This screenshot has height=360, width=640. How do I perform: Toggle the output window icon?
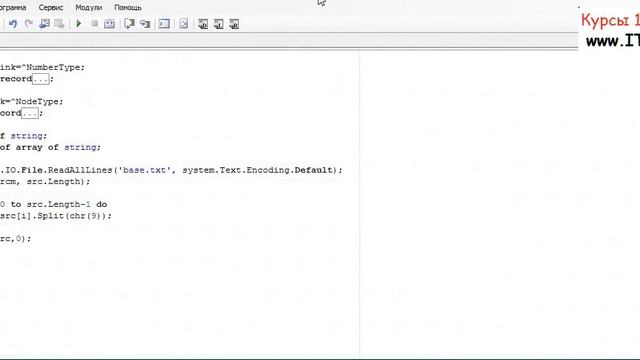click(164, 24)
